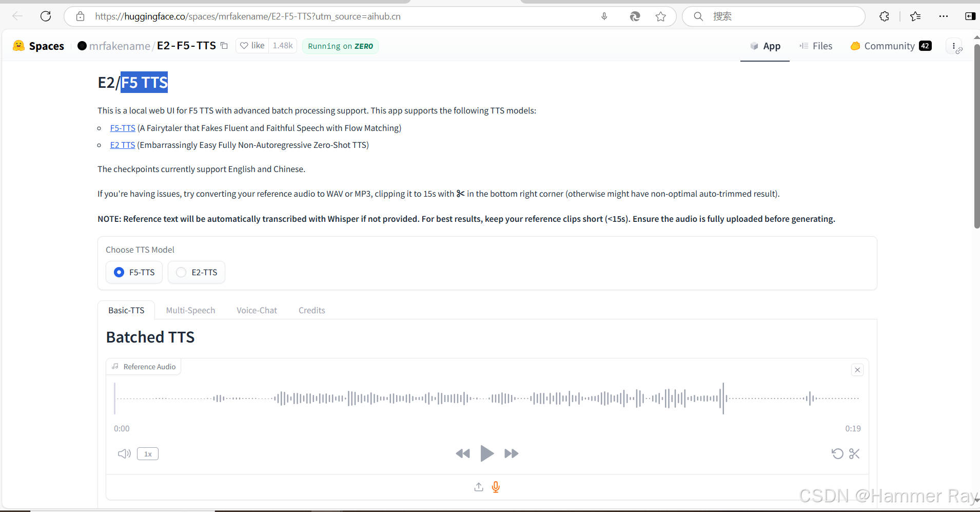This screenshot has width=980, height=512.
Task: Undo audio edits with reset icon
Action: [837, 453]
